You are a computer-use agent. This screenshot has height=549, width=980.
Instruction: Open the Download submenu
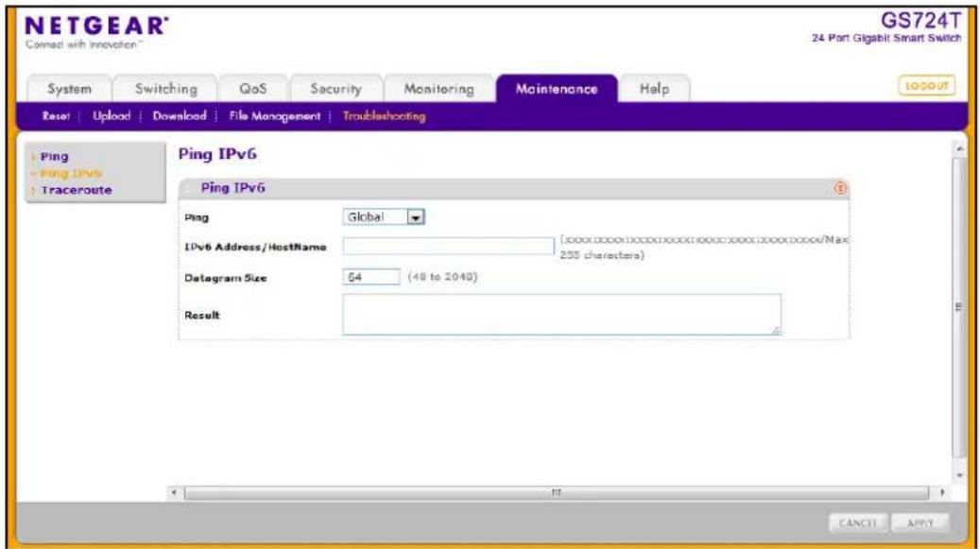(180, 116)
